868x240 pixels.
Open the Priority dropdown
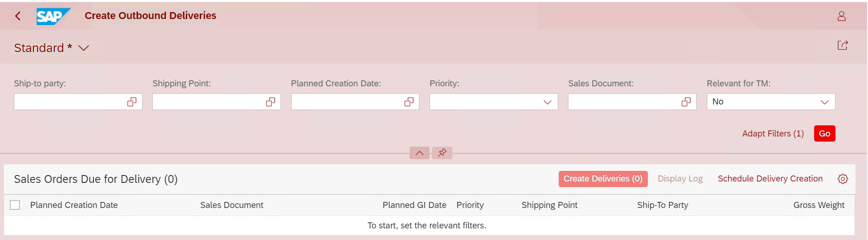(494, 102)
